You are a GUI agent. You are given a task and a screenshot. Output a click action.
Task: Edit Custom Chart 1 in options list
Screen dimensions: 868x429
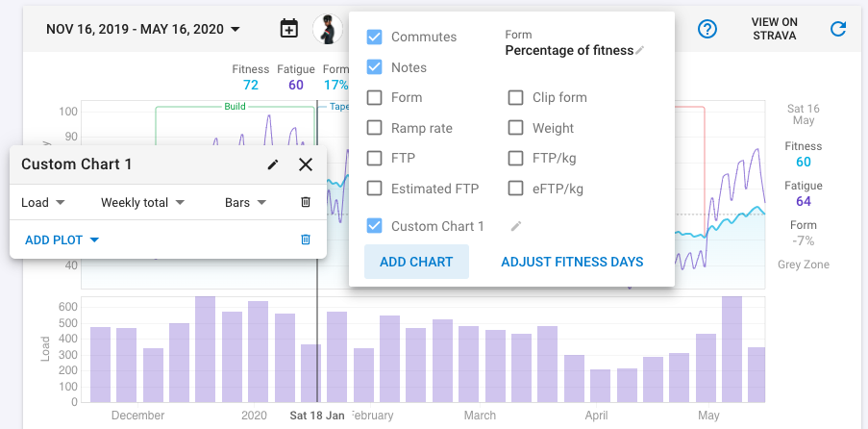coord(516,226)
